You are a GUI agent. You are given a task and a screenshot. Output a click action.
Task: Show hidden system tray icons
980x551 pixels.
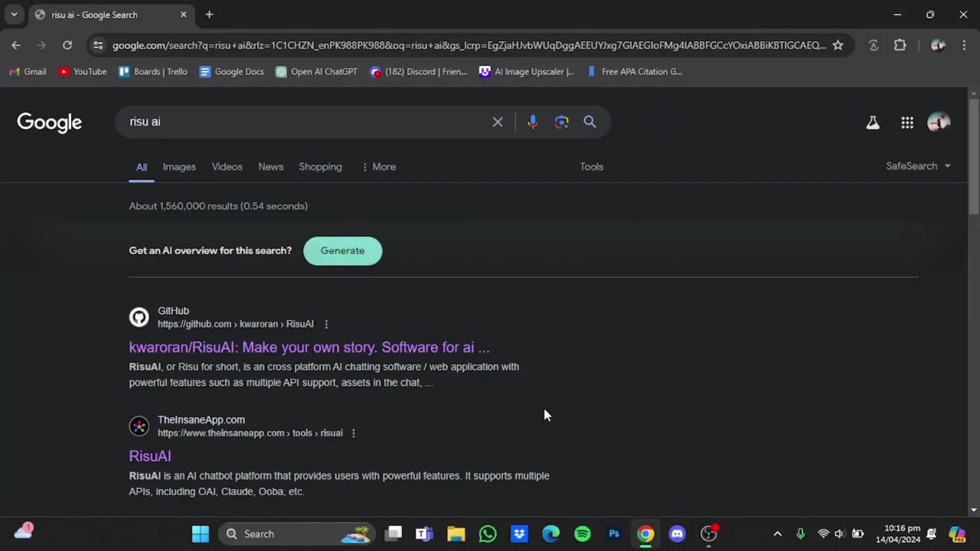click(777, 534)
